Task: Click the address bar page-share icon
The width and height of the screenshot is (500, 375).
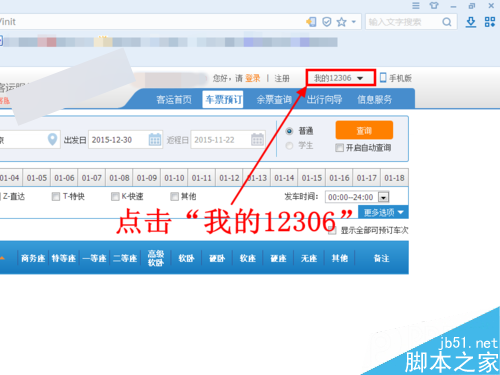Action: point(311,22)
